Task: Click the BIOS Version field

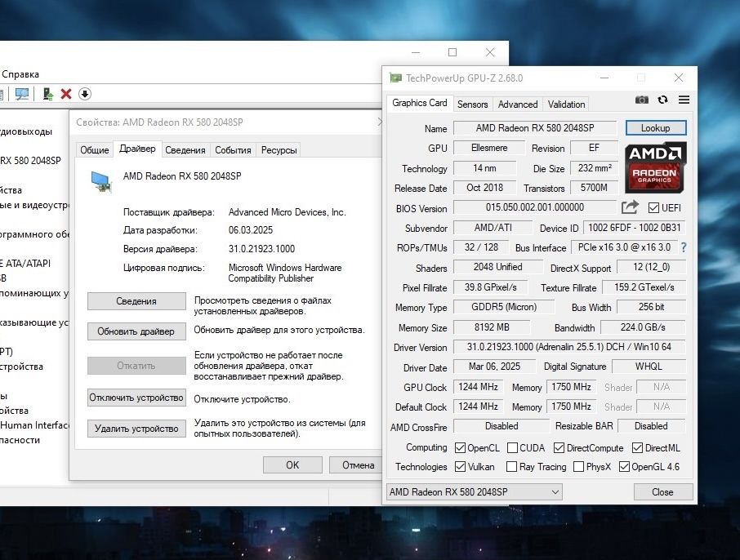Action: [x=535, y=207]
